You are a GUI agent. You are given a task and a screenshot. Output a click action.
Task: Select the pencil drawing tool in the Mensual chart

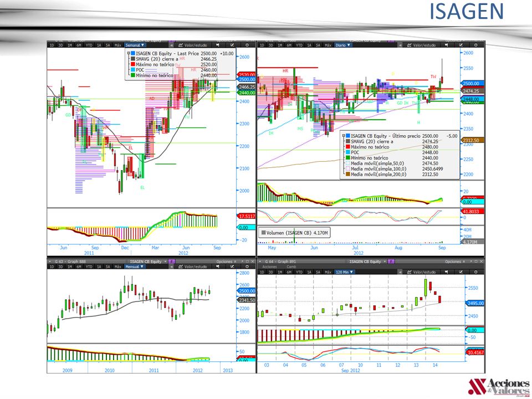pos(232,267)
